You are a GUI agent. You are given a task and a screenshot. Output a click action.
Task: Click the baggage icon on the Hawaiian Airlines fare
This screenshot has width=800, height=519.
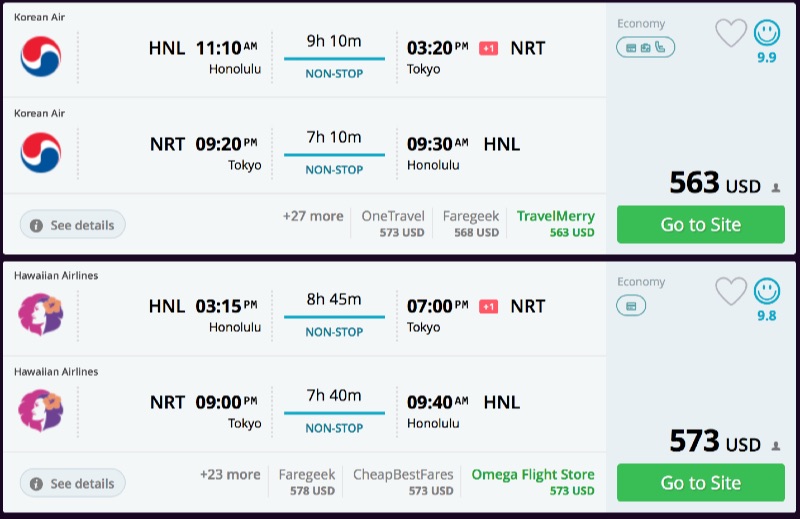pos(632,305)
